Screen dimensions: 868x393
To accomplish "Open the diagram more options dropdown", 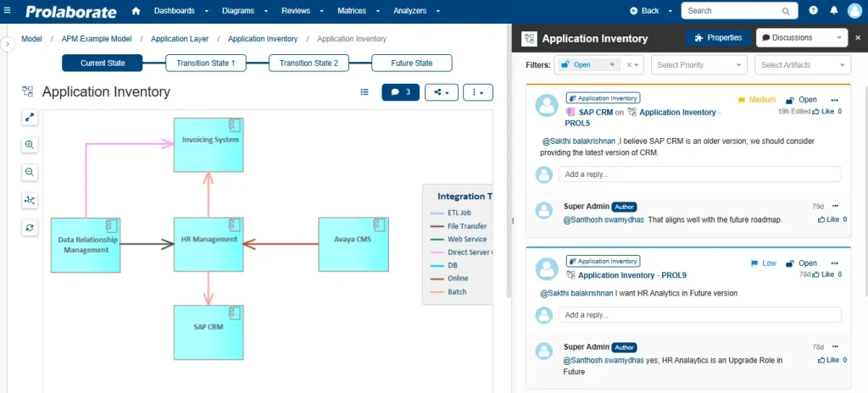I will click(478, 92).
